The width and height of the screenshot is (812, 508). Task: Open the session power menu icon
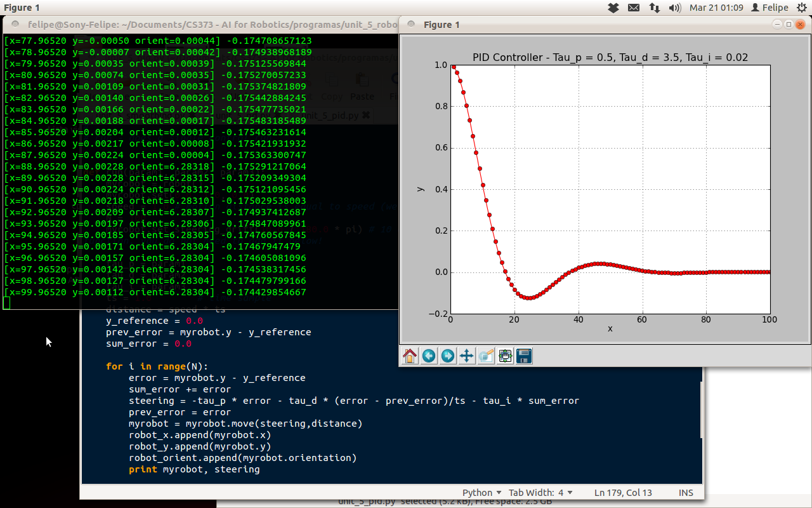click(x=802, y=8)
